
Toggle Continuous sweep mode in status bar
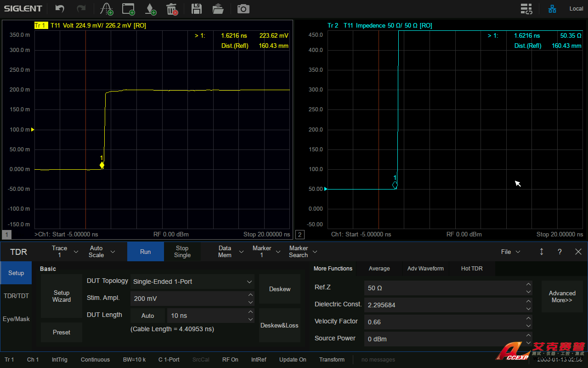coord(95,360)
